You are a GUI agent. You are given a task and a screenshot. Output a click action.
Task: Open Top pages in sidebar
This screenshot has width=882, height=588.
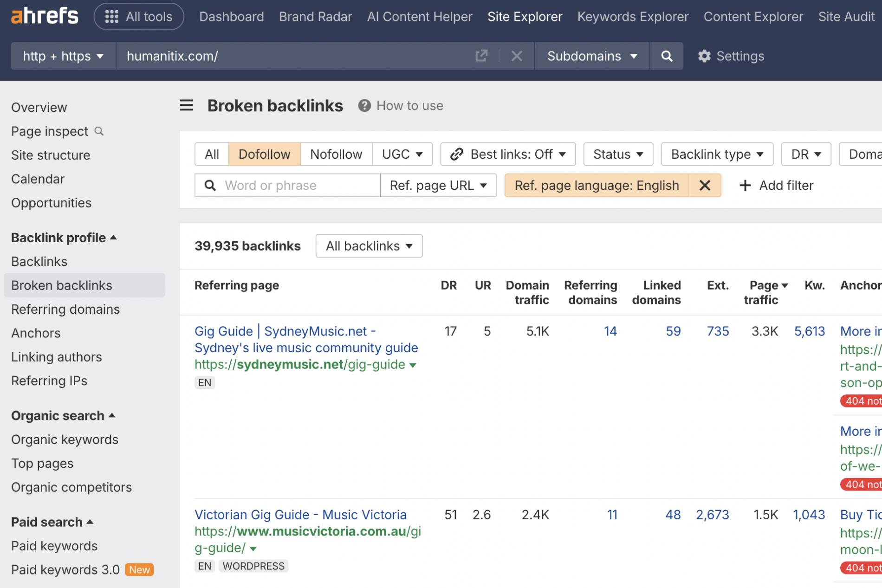click(x=42, y=463)
